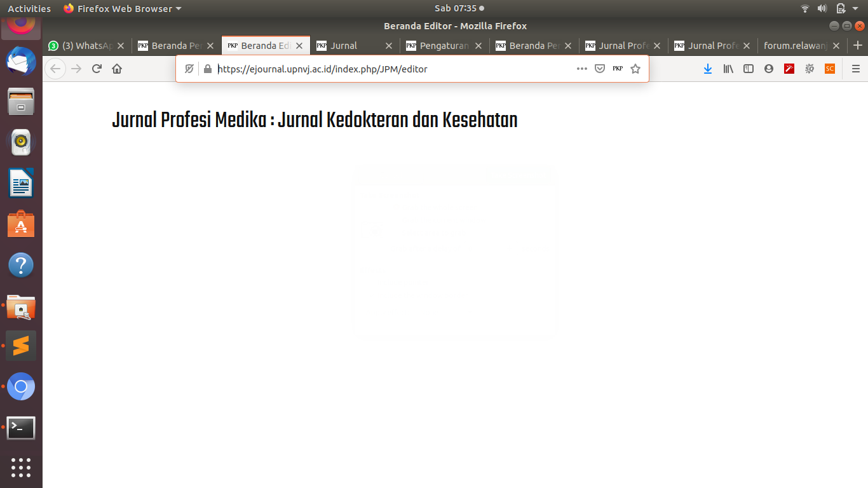Show site security info via padlock
This screenshot has height=488, width=868.
(x=207, y=69)
